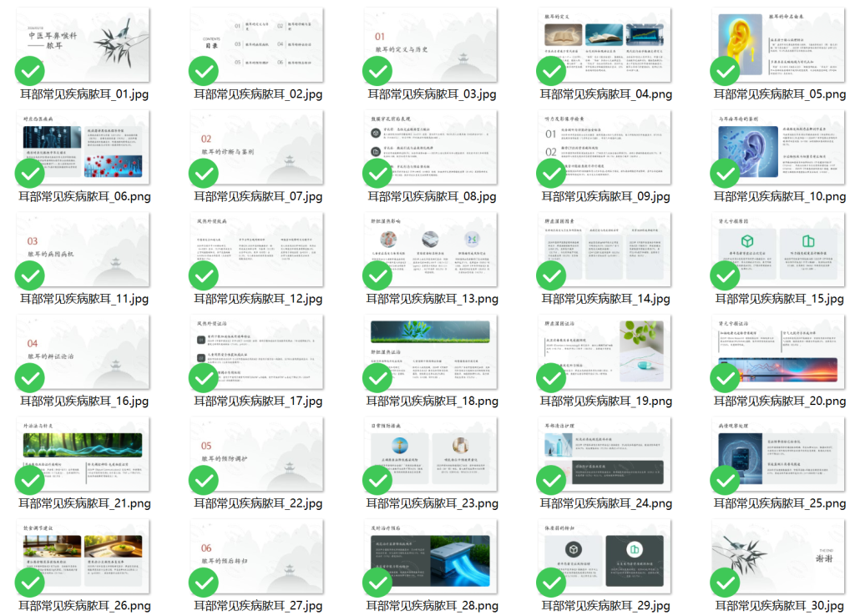Click the file name 耳部常见疾病脓耳_28.png

pyautogui.click(x=431, y=606)
